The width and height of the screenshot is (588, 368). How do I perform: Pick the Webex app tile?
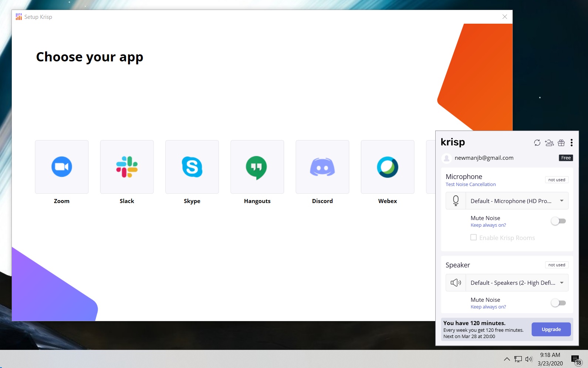point(388,167)
